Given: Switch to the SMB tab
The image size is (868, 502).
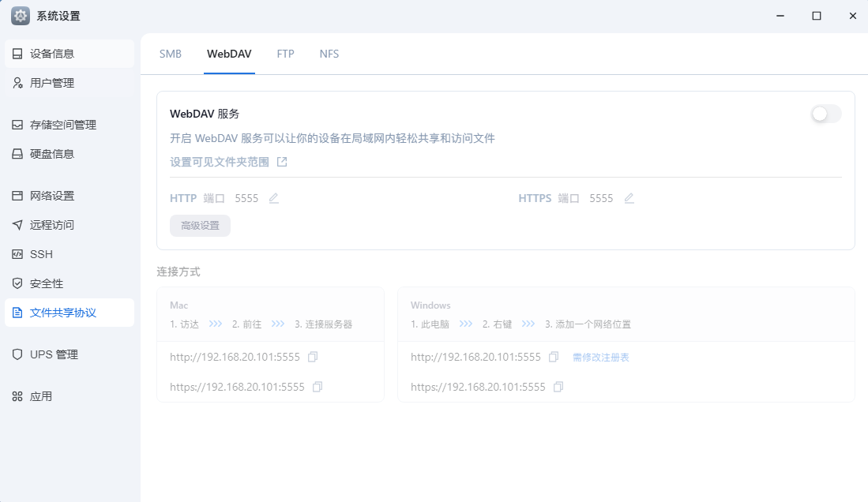Looking at the screenshot, I should coord(171,54).
